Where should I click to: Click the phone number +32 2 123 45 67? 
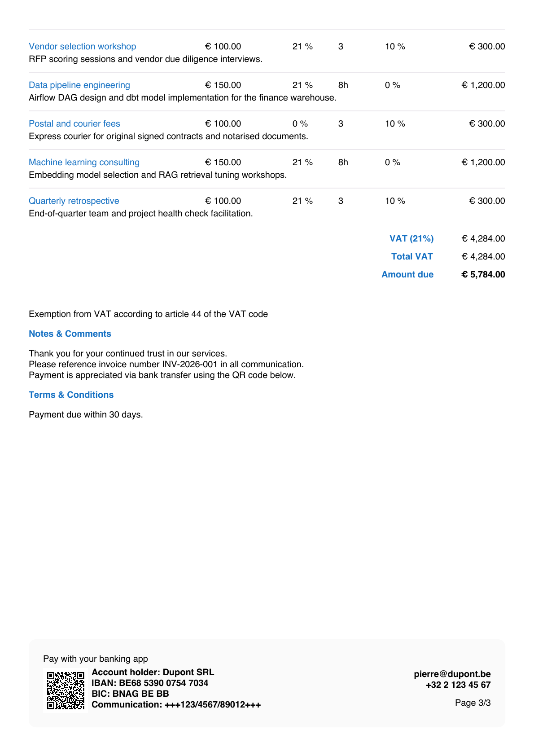[x=458, y=685]
